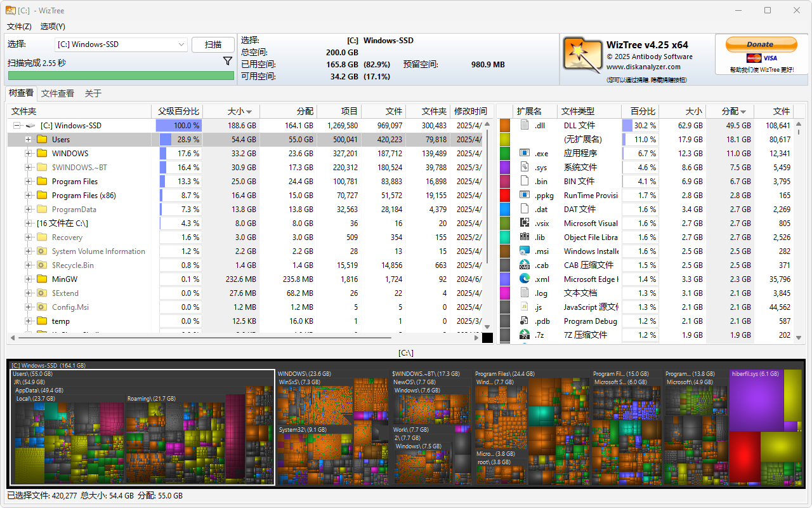
Task: Click the .log text document icon
Action: tap(525, 293)
